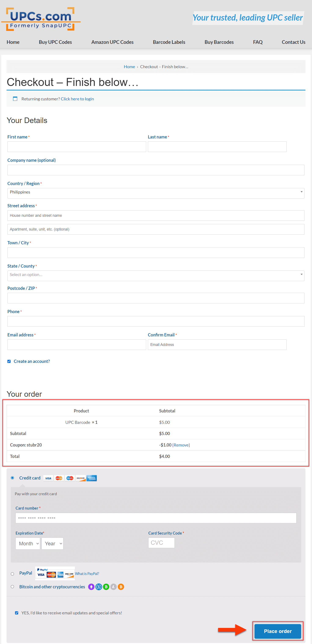312x644 pixels.
Task: Open the expiration Year dropdown
Action: coord(52,543)
